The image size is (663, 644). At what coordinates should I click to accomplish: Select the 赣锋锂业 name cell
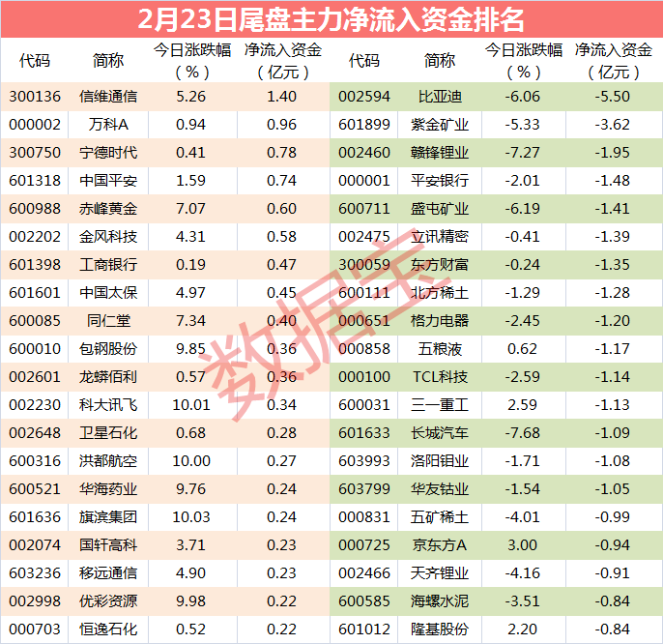coord(441,153)
